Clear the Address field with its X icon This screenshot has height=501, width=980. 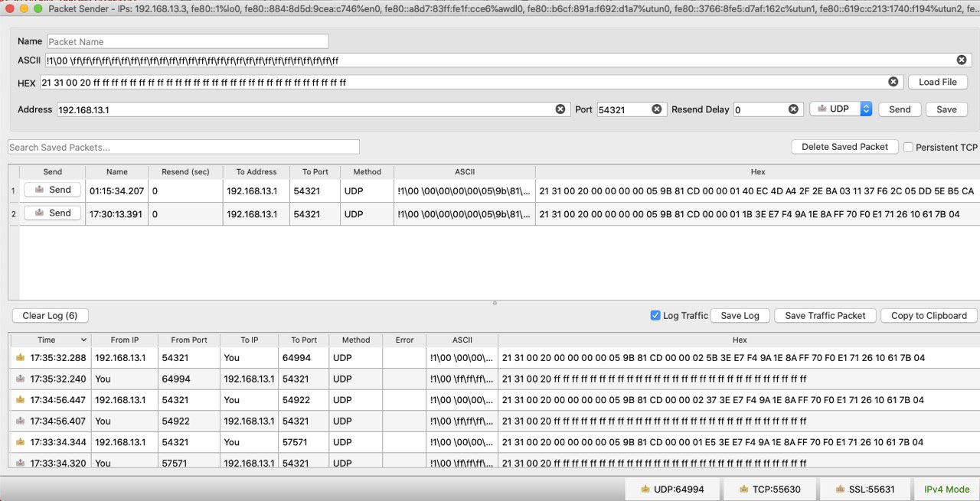(x=560, y=109)
